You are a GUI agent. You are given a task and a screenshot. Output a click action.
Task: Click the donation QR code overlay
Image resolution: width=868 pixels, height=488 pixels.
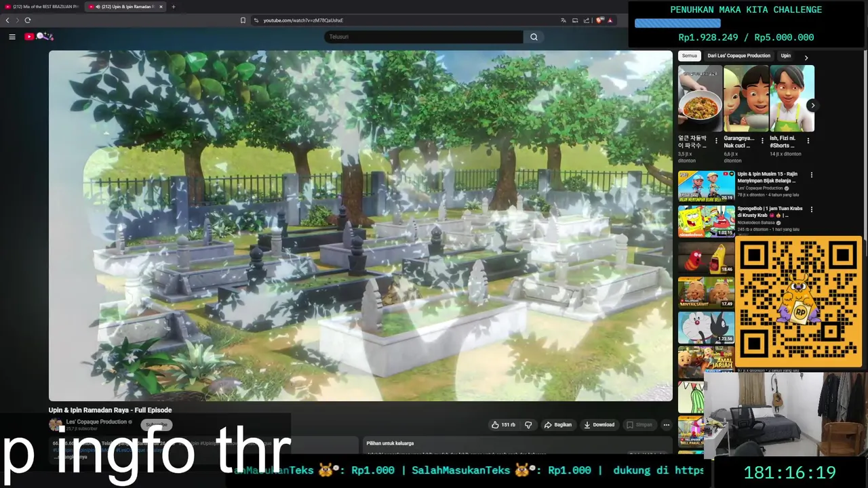point(799,302)
